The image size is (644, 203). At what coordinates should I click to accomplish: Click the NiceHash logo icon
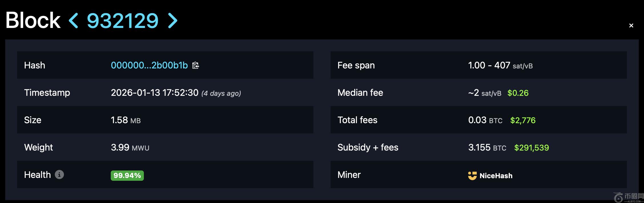point(472,176)
